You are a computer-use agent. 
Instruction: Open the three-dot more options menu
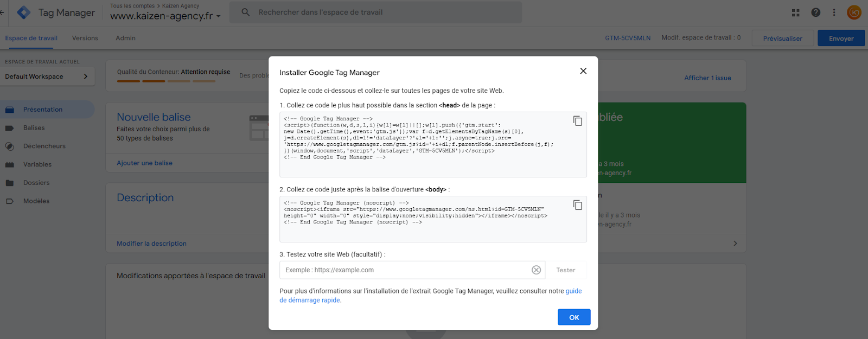tap(834, 12)
